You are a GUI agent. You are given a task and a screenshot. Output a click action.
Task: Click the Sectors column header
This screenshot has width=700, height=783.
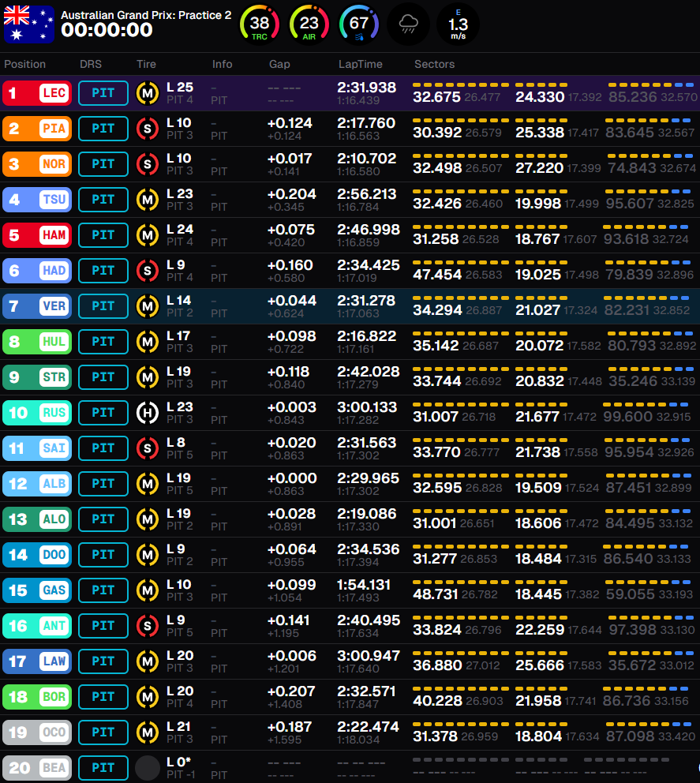[434, 64]
